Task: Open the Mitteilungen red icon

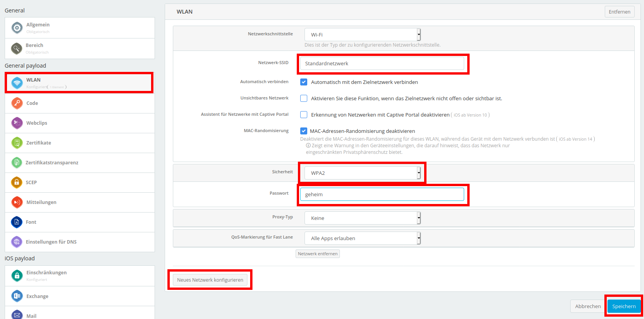Action: tap(17, 202)
